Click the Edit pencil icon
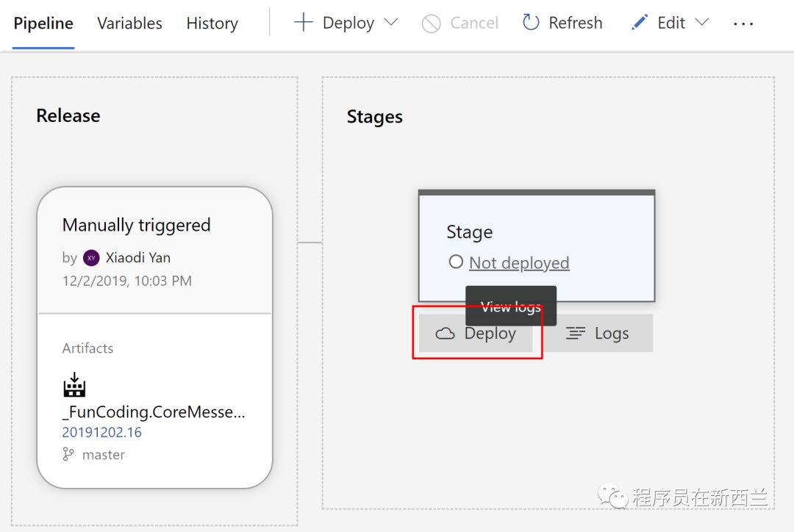The width and height of the screenshot is (794, 532). [640, 22]
